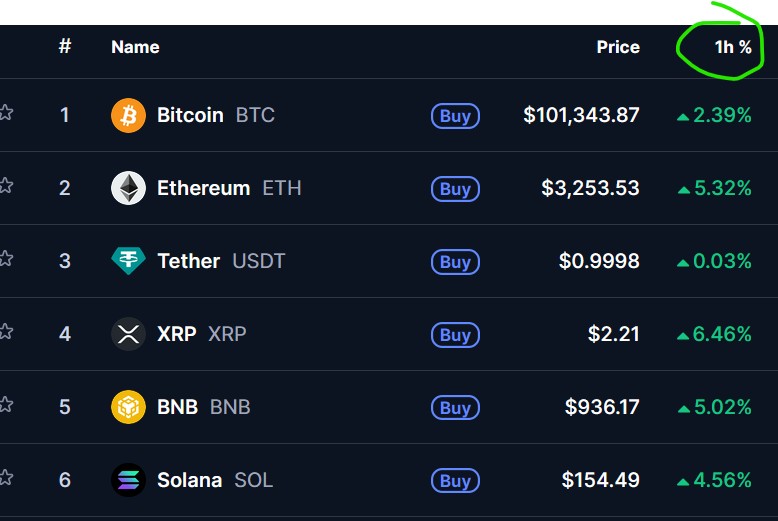Sort the list by Price header
This screenshot has height=521, width=778.
[x=618, y=47]
